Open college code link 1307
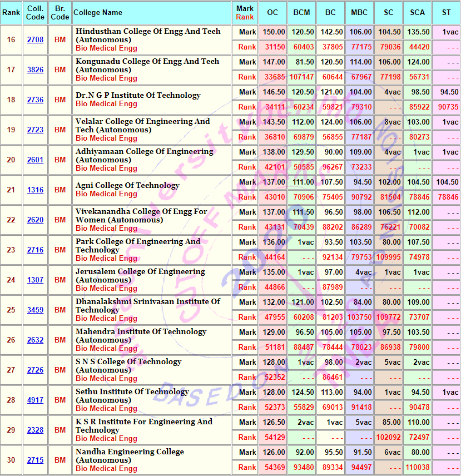 coord(35,280)
